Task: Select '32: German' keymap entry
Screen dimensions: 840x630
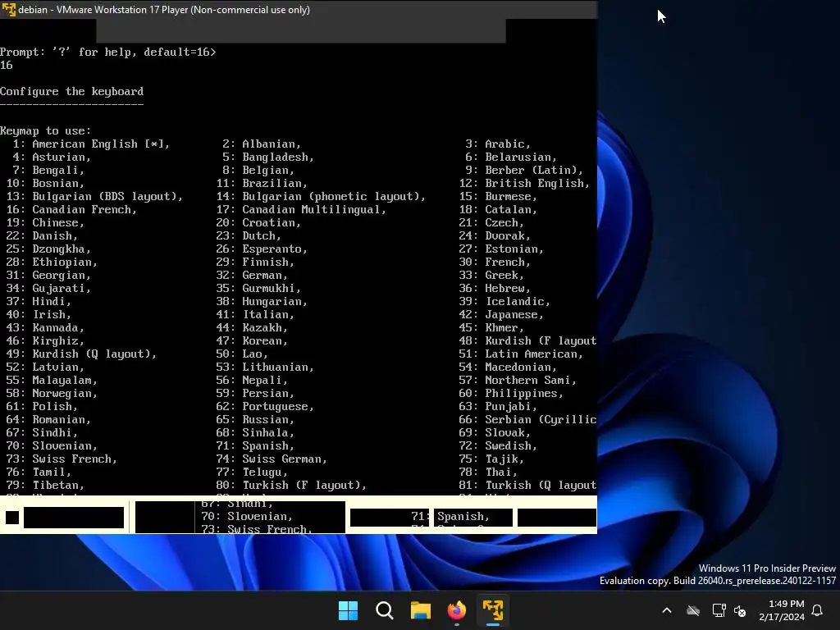Action: (x=253, y=276)
